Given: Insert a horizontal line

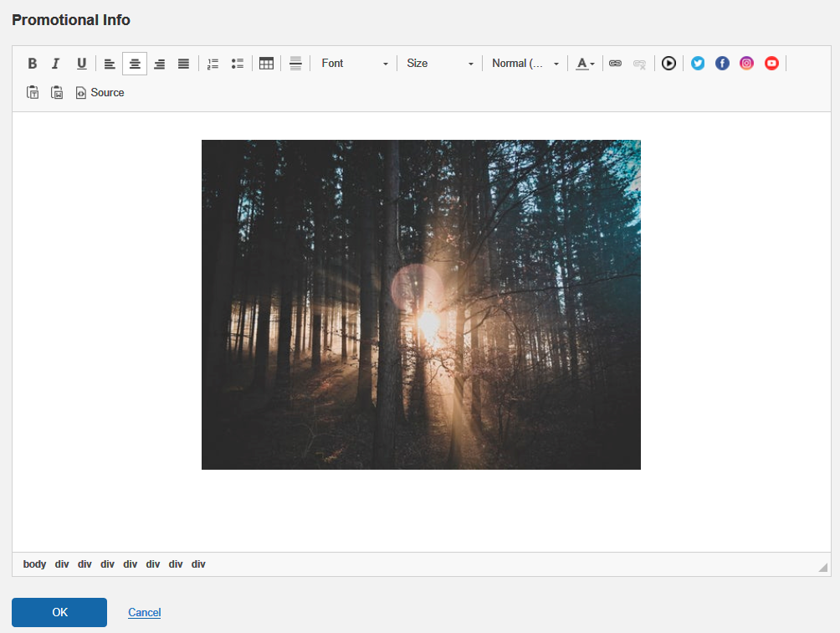Looking at the screenshot, I should pyautogui.click(x=295, y=64).
